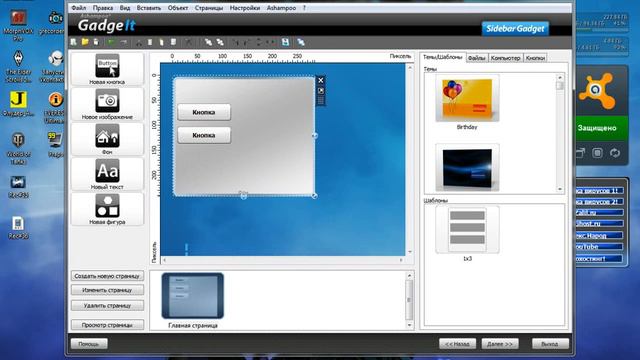Click the Создать новую страницу button
The width and height of the screenshot is (640, 360).
click(107, 276)
